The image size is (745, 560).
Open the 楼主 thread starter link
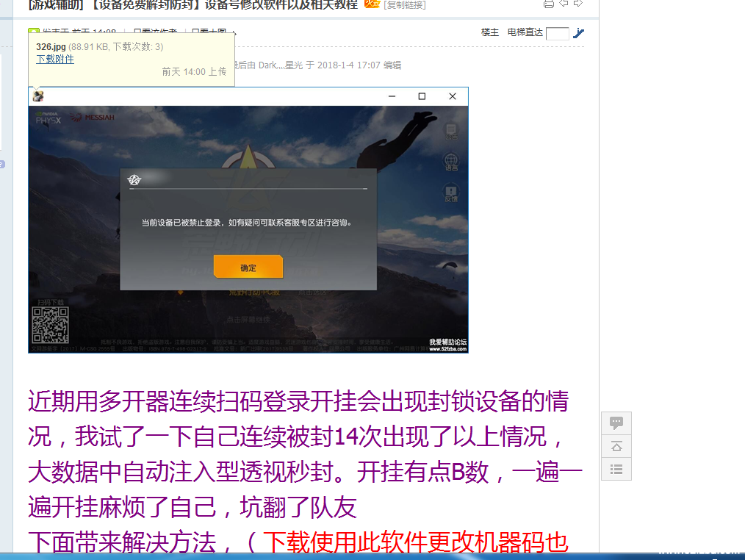(490, 32)
